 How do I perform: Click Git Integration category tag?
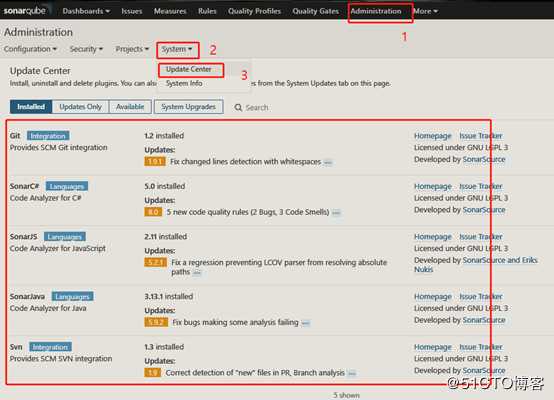48,136
